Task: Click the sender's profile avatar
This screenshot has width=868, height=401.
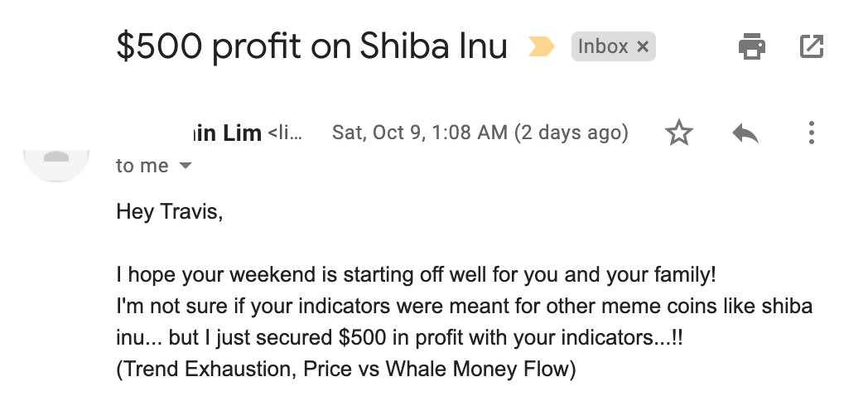Action: (x=56, y=165)
